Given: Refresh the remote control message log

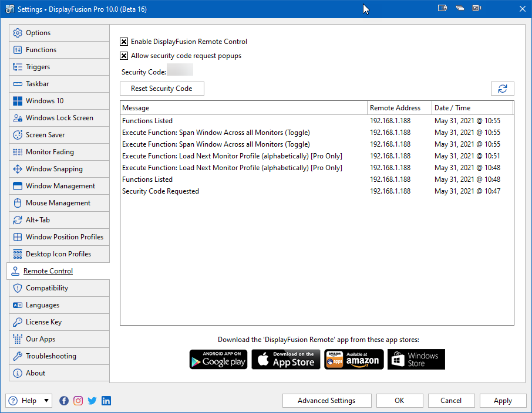Looking at the screenshot, I should [x=503, y=89].
